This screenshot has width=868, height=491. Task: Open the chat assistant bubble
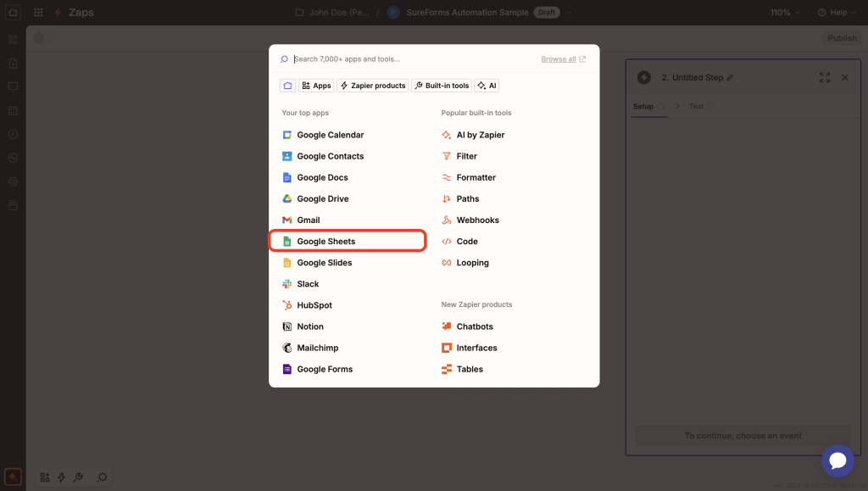837,460
